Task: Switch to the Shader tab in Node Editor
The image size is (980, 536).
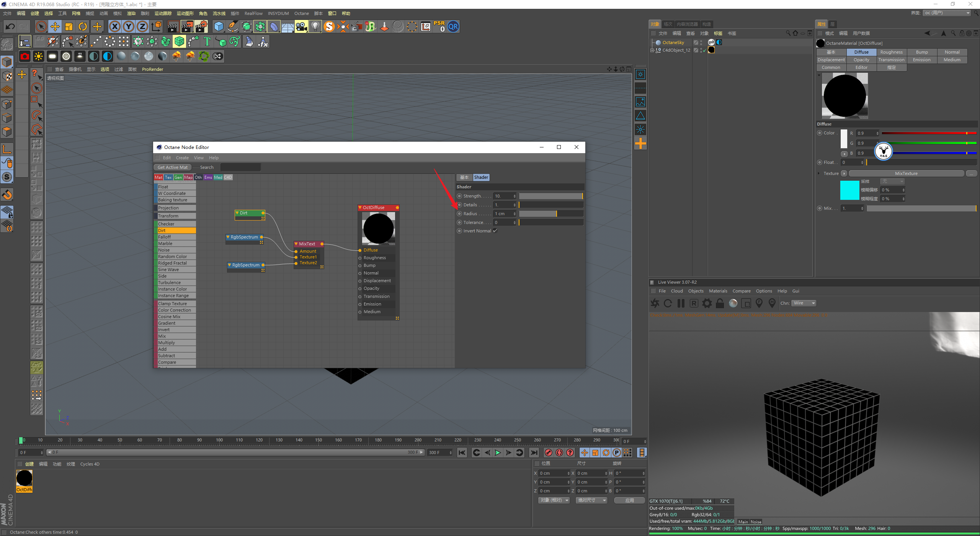Action: (x=481, y=177)
